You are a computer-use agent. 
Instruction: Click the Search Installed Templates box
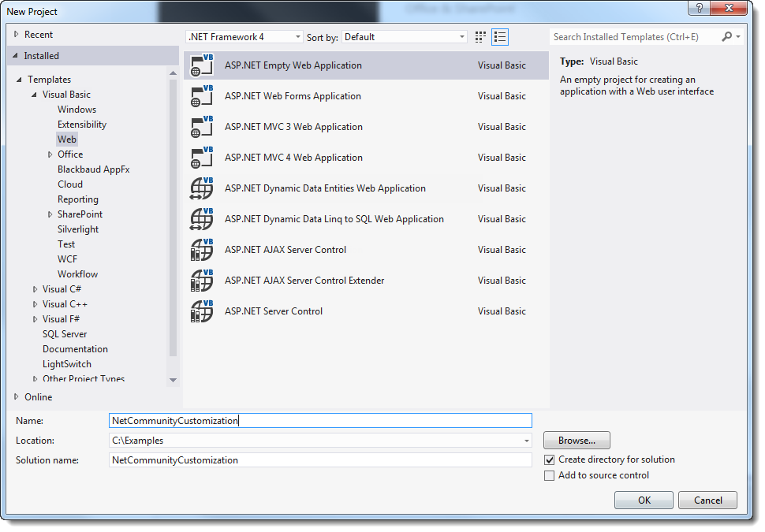point(634,37)
